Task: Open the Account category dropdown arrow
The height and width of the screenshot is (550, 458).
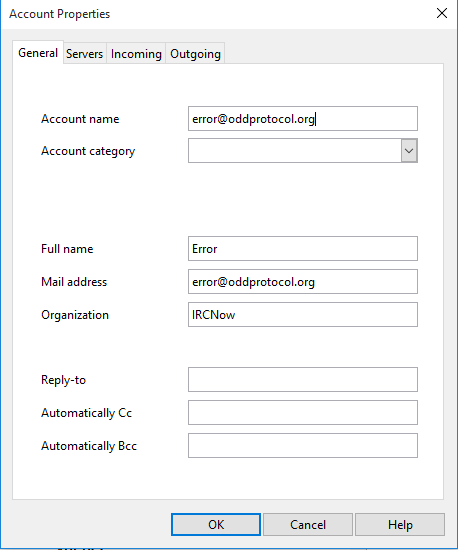Action: point(409,151)
